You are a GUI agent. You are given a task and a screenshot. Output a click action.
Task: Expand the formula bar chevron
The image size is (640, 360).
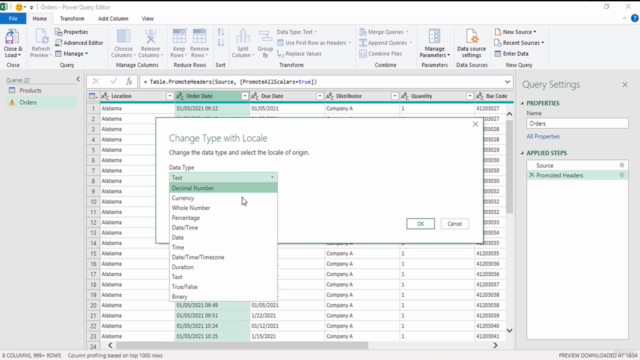click(x=507, y=82)
